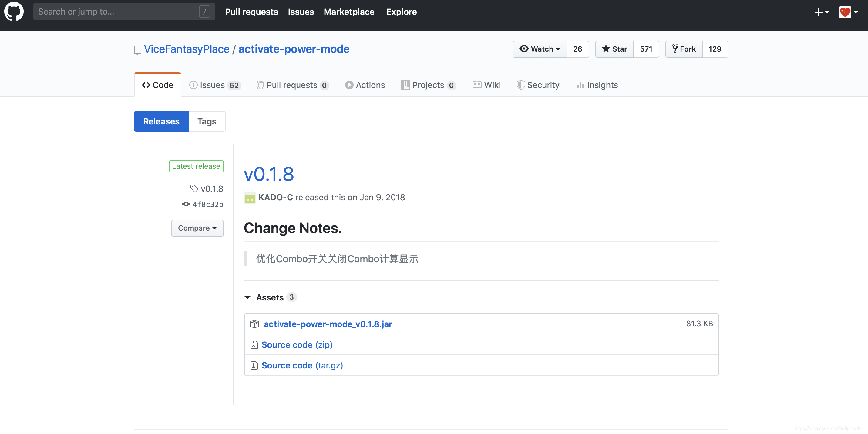Click the Code angle brackets icon
868x434 pixels.
pyautogui.click(x=146, y=85)
